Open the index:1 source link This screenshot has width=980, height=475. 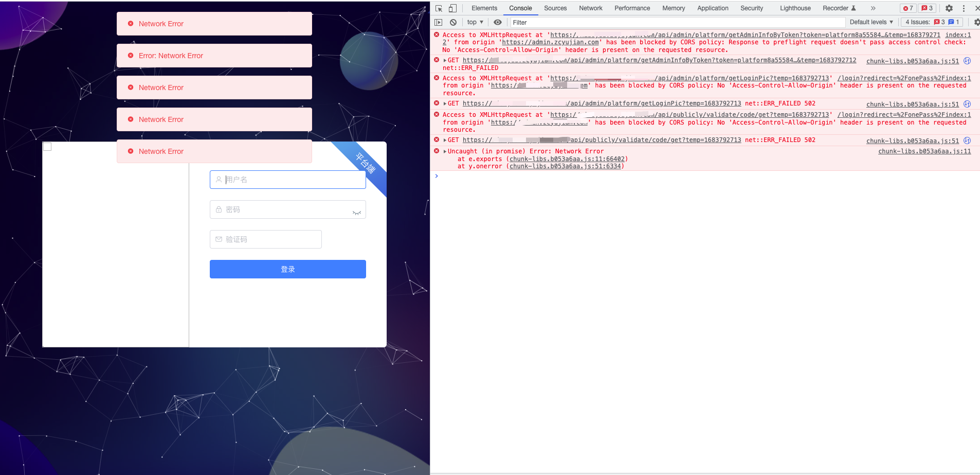point(958,35)
